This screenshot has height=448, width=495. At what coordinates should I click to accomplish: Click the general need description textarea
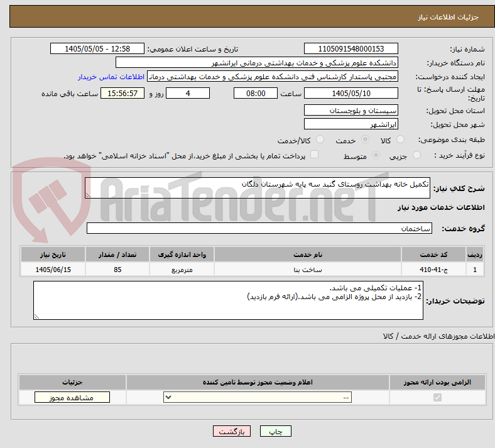click(258, 188)
